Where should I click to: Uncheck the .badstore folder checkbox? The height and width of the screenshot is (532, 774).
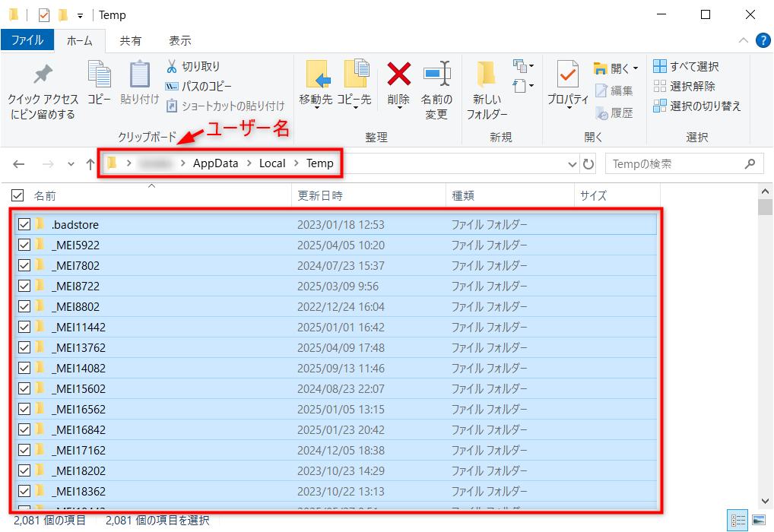(24, 225)
